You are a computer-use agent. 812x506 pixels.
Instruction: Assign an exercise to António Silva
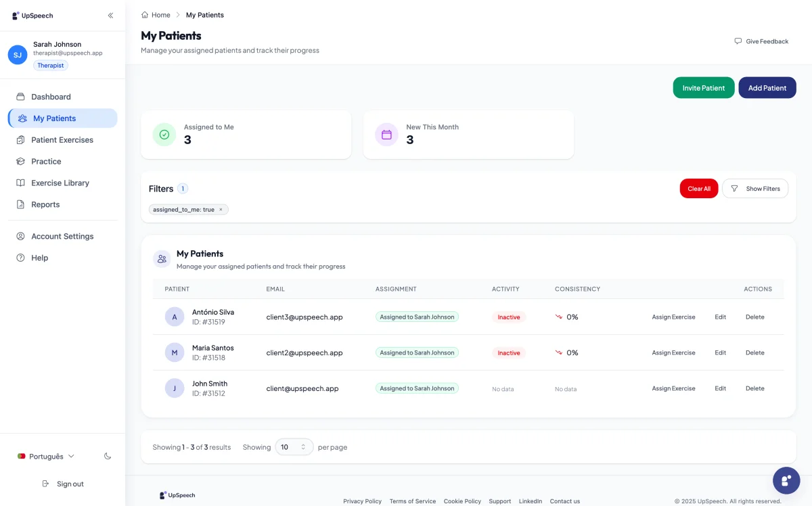pos(673,317)
